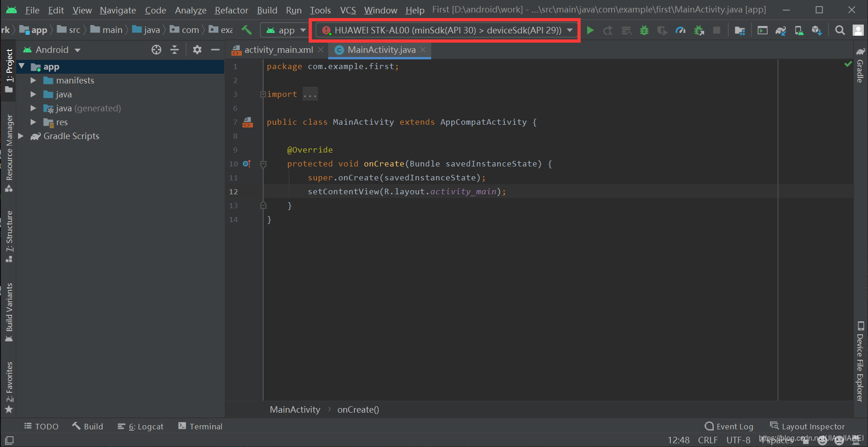Click the CRLF line separator setting
This screenshot has width=868, height=447.
coord(708,440)
